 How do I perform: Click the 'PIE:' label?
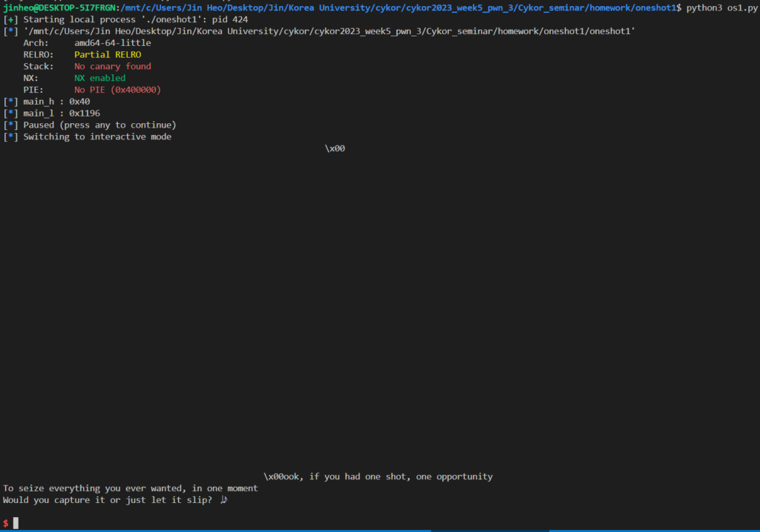coord(33,90)
